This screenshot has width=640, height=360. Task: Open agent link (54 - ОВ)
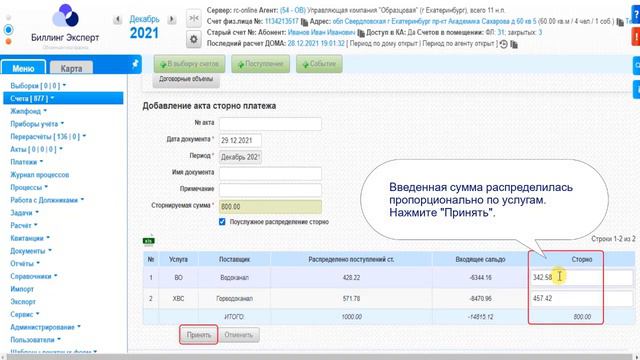292,10
